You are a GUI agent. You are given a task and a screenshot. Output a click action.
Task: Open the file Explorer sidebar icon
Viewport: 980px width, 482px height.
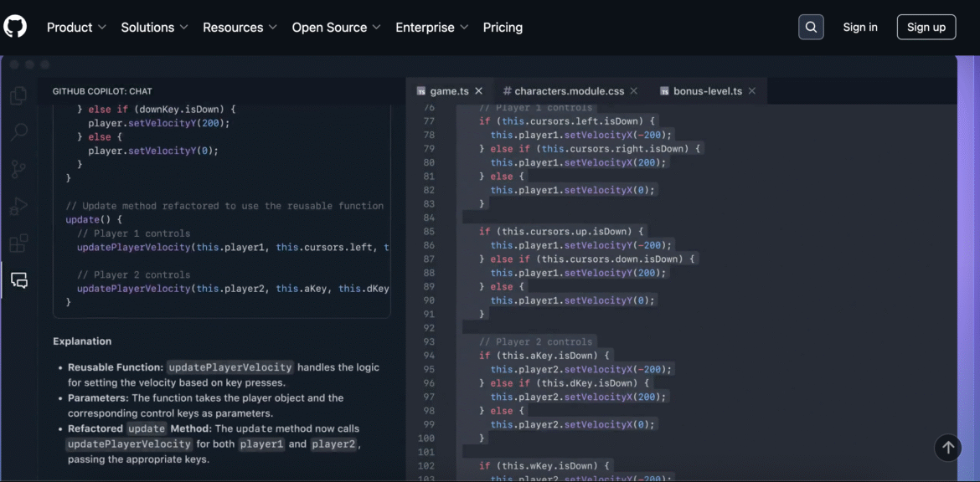tap(18, 95)
